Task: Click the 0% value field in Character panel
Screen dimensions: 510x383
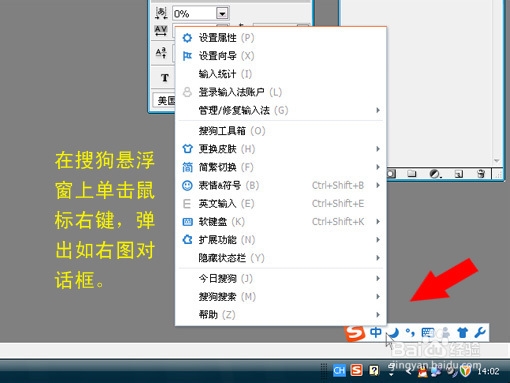Action: [194, 14]
